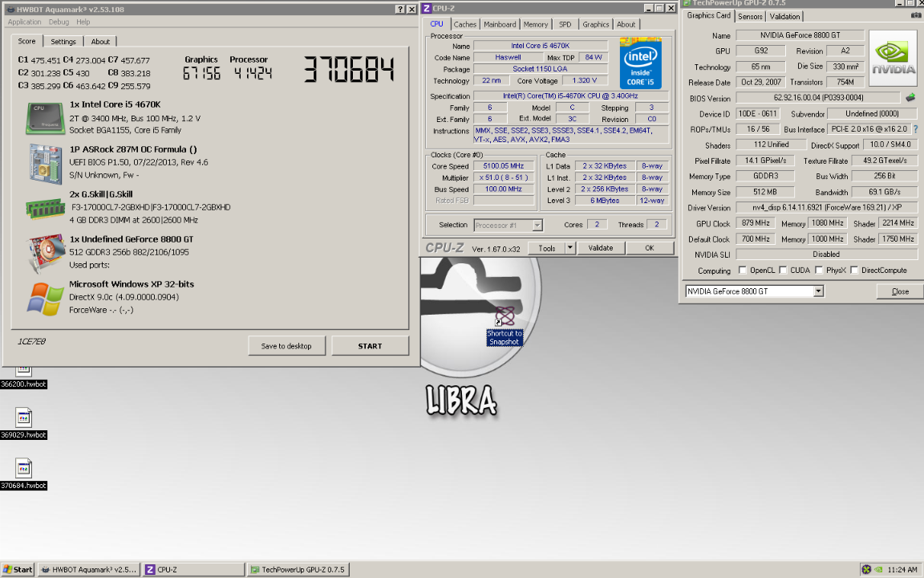
Task: Click the CPU-Z taskbar button
Action: coord(194,569)
